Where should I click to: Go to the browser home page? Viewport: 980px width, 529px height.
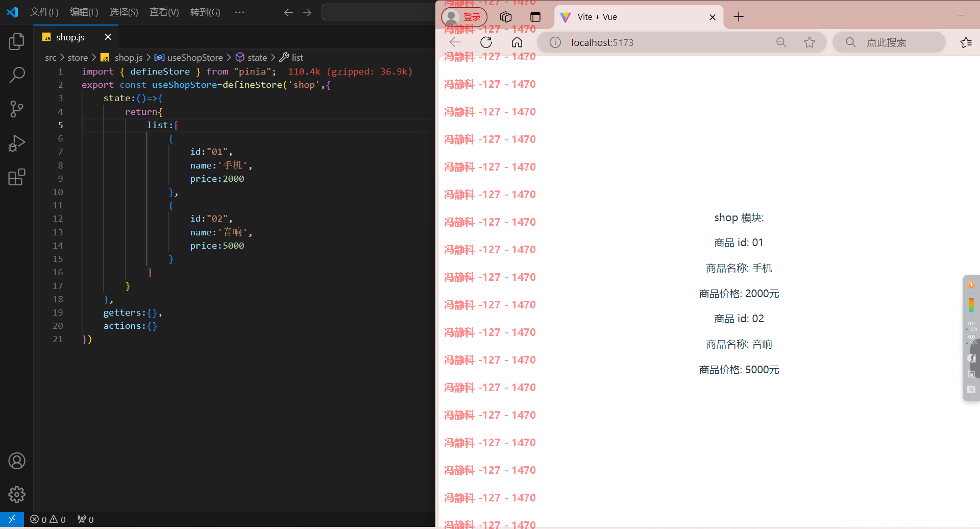point(517,42)
